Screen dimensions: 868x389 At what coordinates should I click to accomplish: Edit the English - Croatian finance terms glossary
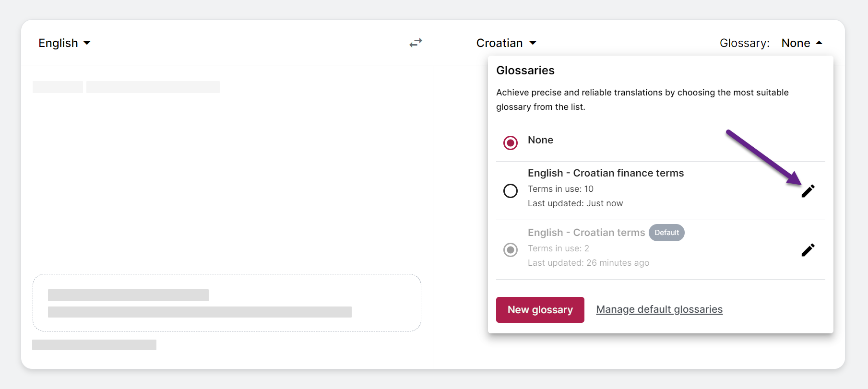coord(808,191)
